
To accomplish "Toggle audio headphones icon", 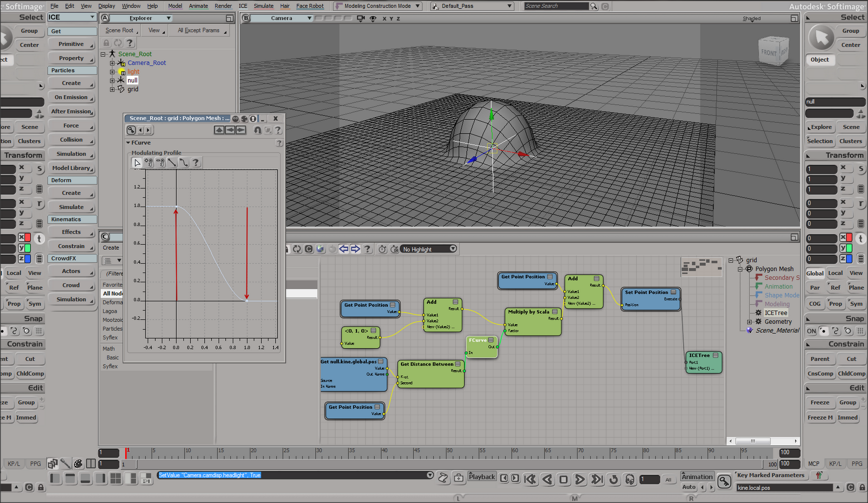I will 630,479.
